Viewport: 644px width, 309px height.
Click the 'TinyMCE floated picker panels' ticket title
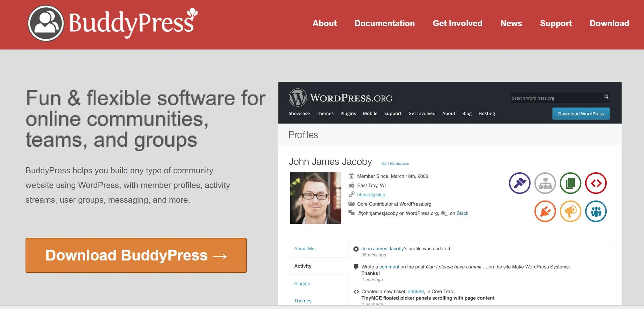[428, 298]
